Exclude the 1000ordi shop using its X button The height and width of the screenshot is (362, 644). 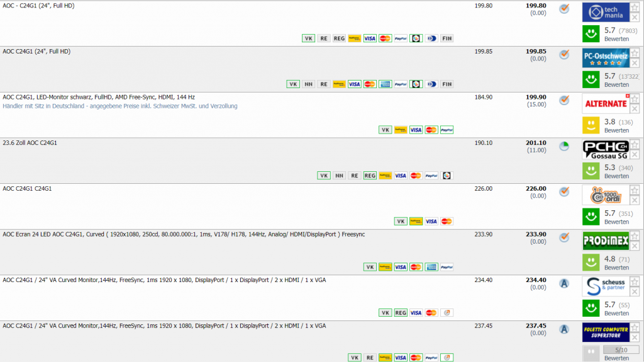[635, 200]
